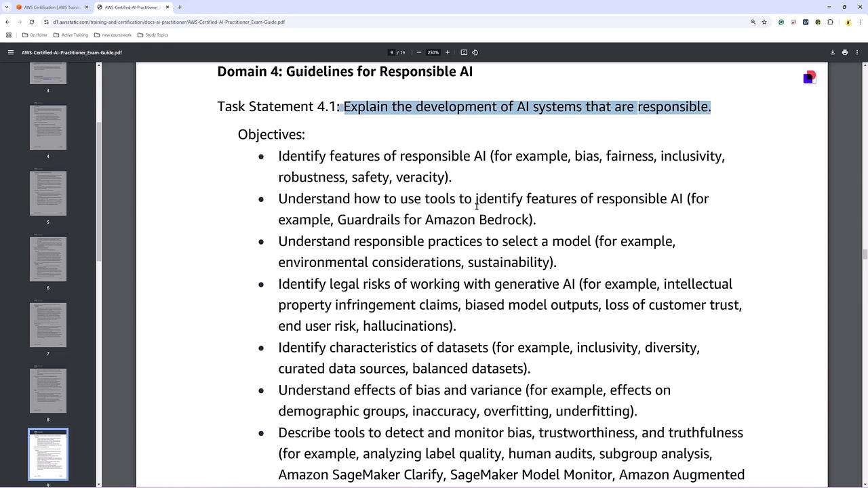Click the 'Identify legal risks of working' line

pyautogui.click(x=505, y=284)
